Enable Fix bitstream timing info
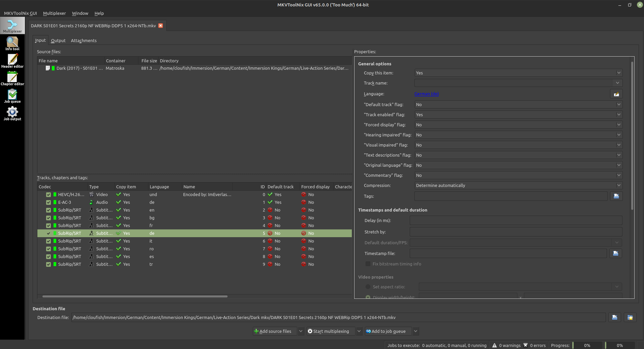Viewport: 644px width, 349px height. tap(368, 264)
